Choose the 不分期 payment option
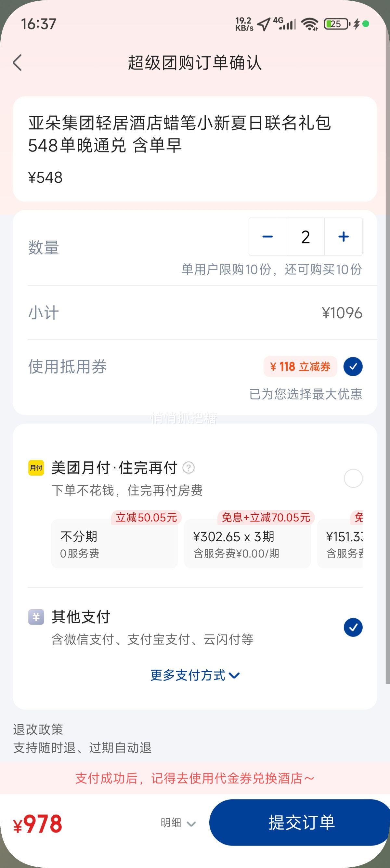This screenshot has width=390, height=868. click(114, 543)
